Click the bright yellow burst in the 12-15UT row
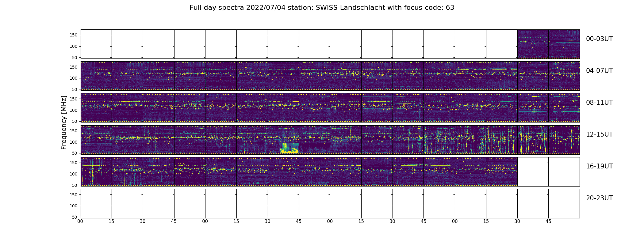Image resolution: width=644 pixels, height=245 pixels. click(x=289, y=148)
